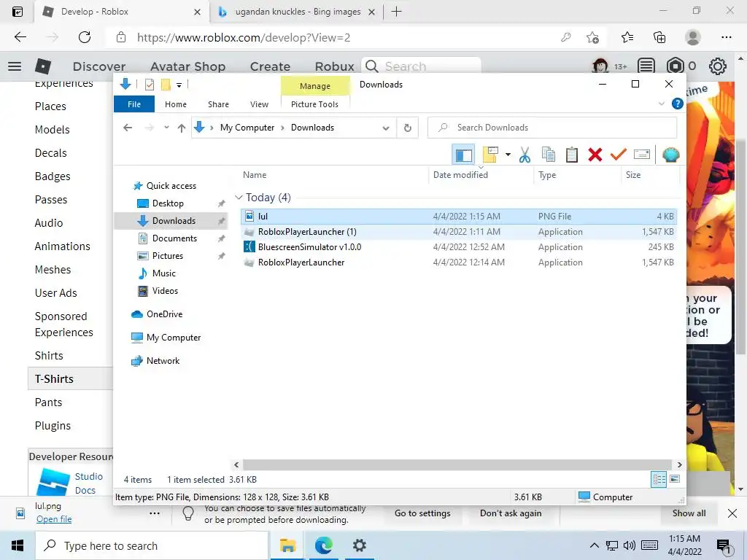
Task: Open the address bar history dropdown
Action: click(x=386, y=128)
